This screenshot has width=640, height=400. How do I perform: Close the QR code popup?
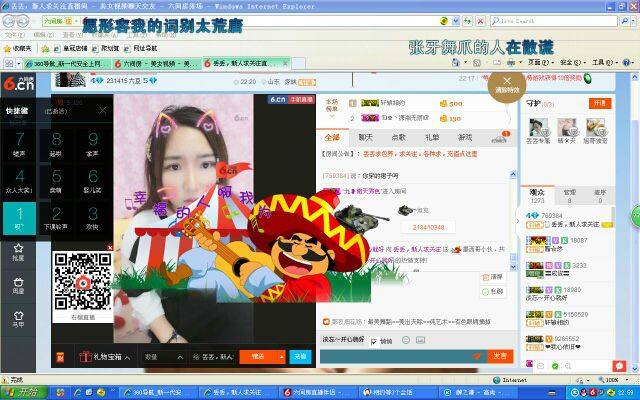[110, 247]
